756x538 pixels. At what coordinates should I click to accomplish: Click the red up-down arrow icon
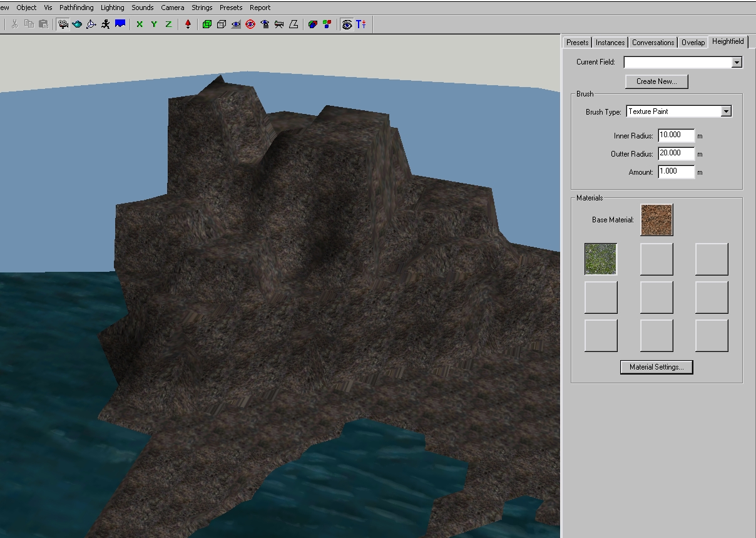point(188,24)
